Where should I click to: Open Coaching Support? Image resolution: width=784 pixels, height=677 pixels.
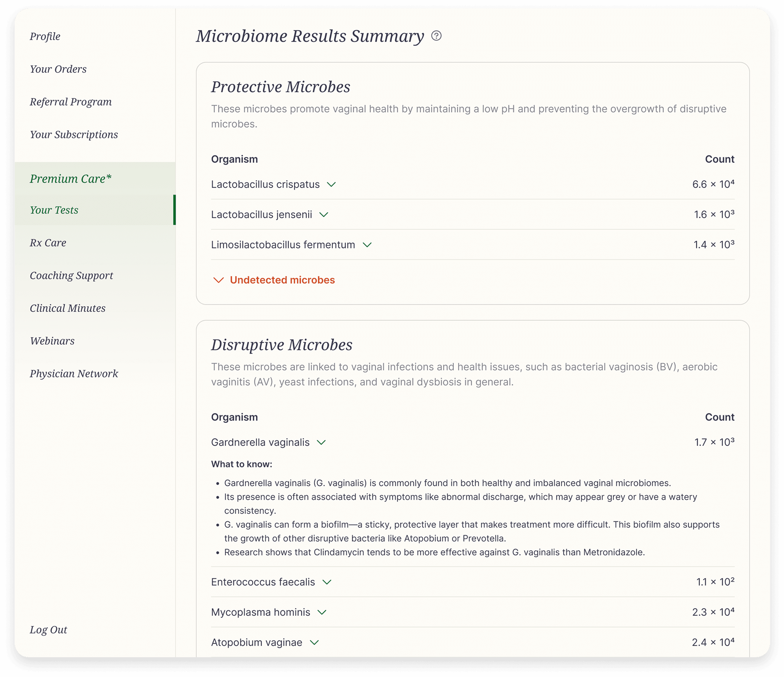[x=71, y=275]
